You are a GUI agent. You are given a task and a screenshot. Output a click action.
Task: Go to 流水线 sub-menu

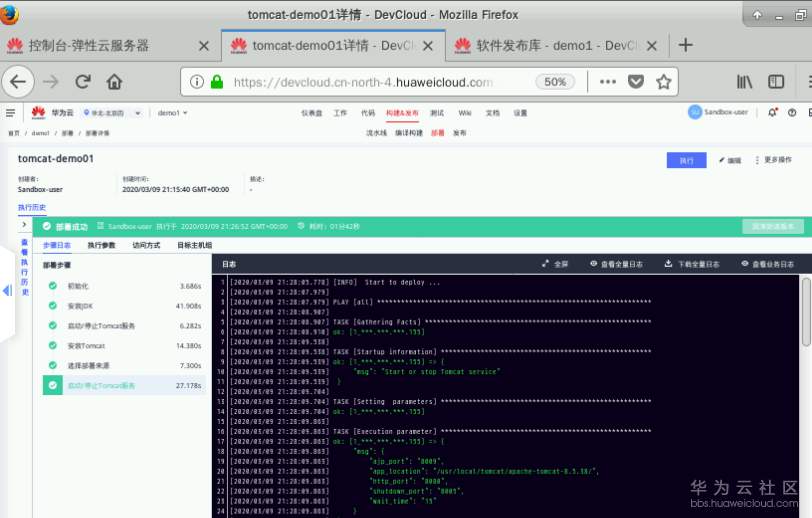tap(376, 133)
